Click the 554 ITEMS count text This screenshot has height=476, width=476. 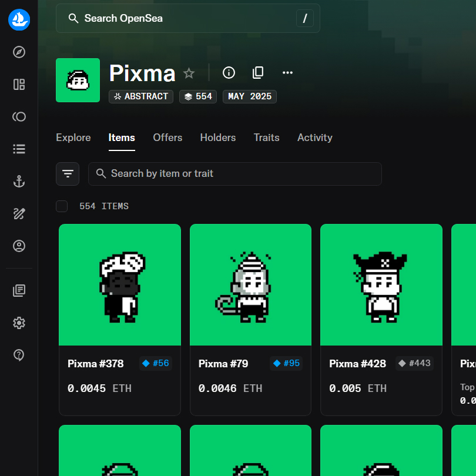(104, 206)
